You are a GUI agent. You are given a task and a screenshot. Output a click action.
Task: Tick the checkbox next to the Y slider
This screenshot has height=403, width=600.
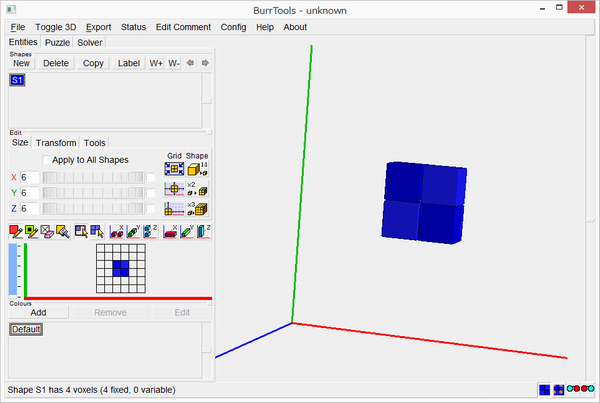tap(150, 193)
